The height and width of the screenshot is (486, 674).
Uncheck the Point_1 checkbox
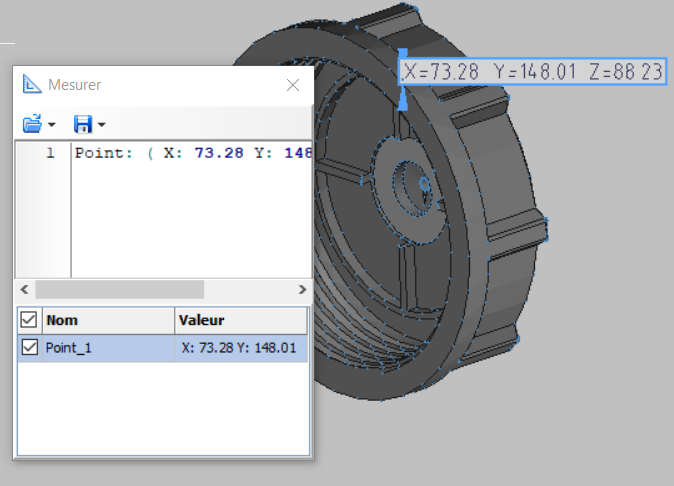[x=28, y=347]
